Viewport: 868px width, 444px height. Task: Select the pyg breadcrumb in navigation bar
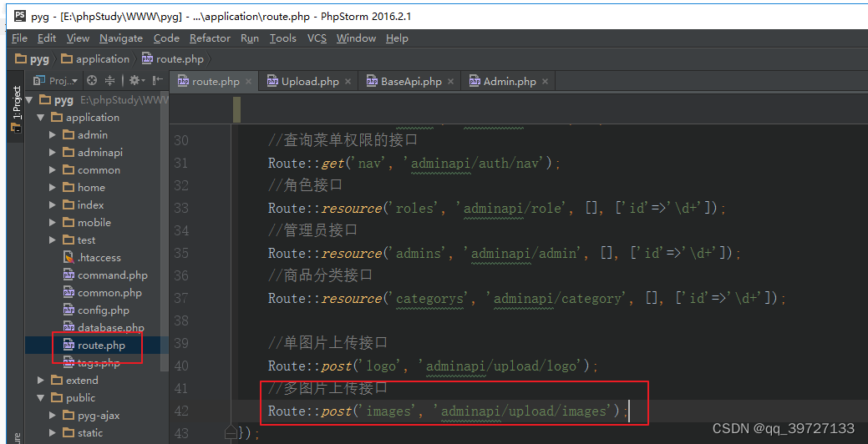[32, 58]
